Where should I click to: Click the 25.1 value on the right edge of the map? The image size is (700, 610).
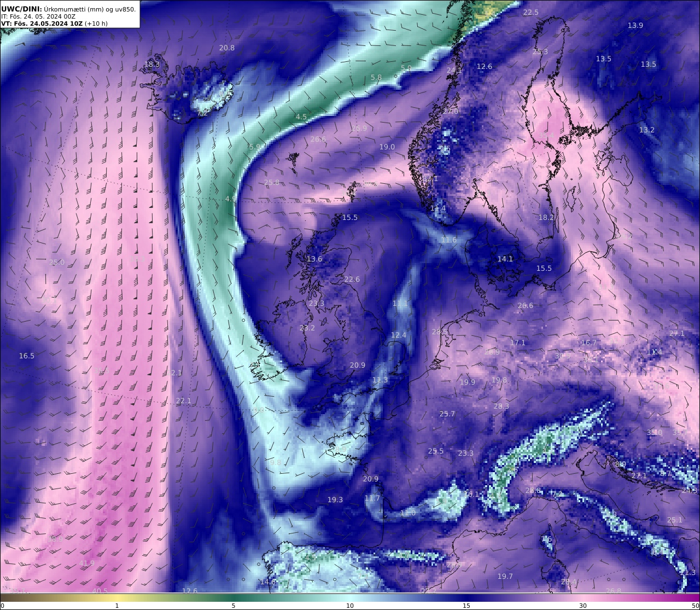(x=675, y=520)
